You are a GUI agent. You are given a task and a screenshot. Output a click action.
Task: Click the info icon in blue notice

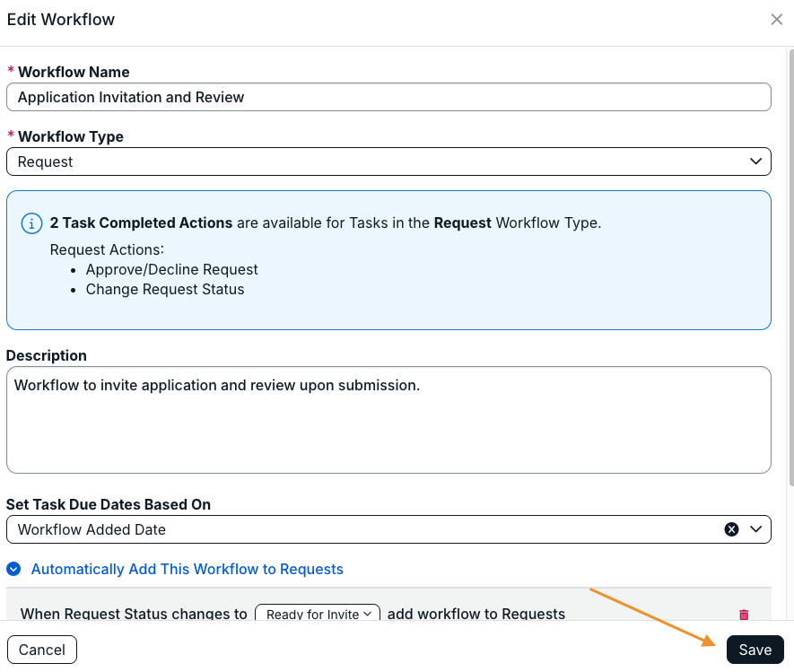31,223
